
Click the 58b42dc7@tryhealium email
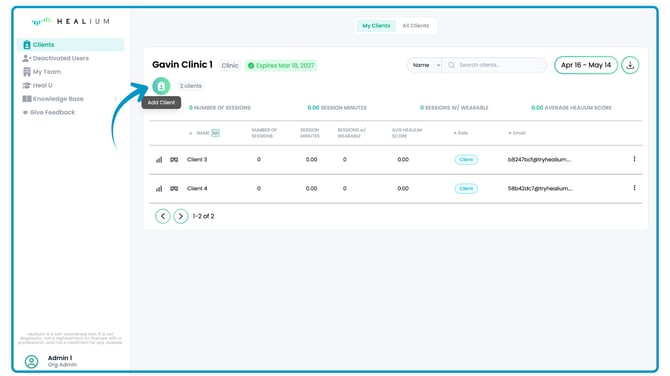[x=540, y=188]
